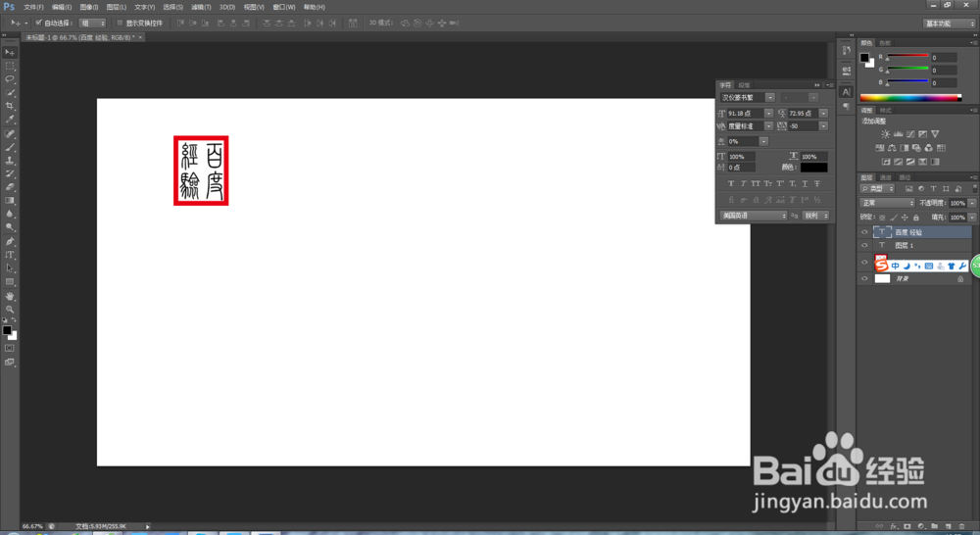
Task: Select the Hand tool
Action: pyautogui.click(x=10, y=296)
